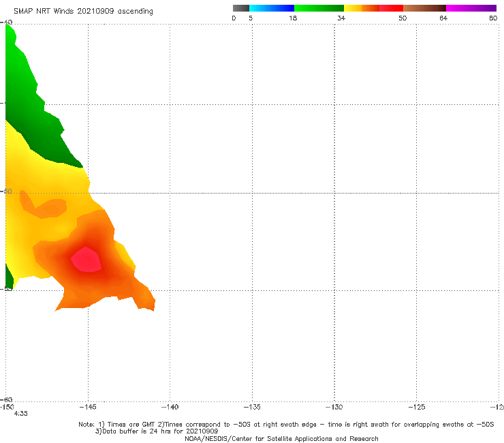Click the longitude label '-135'
The width and height of the screenshot is (504, 443).
pos(252,407)
